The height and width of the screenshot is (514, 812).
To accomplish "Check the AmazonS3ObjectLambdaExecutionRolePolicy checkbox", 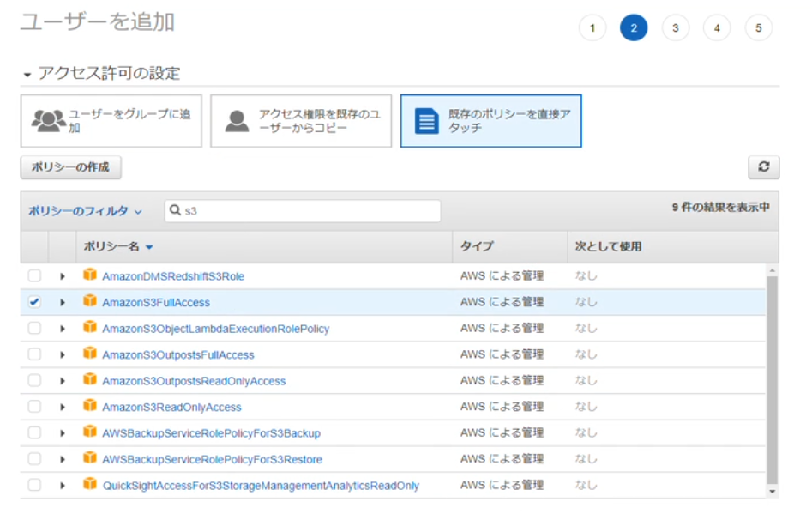I will (x=34, y=328).
